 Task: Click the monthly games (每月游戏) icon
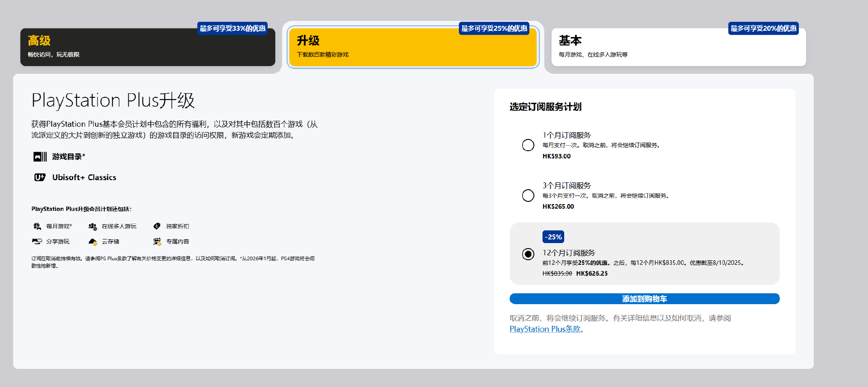pyautogui.click(x=37, y=226)
